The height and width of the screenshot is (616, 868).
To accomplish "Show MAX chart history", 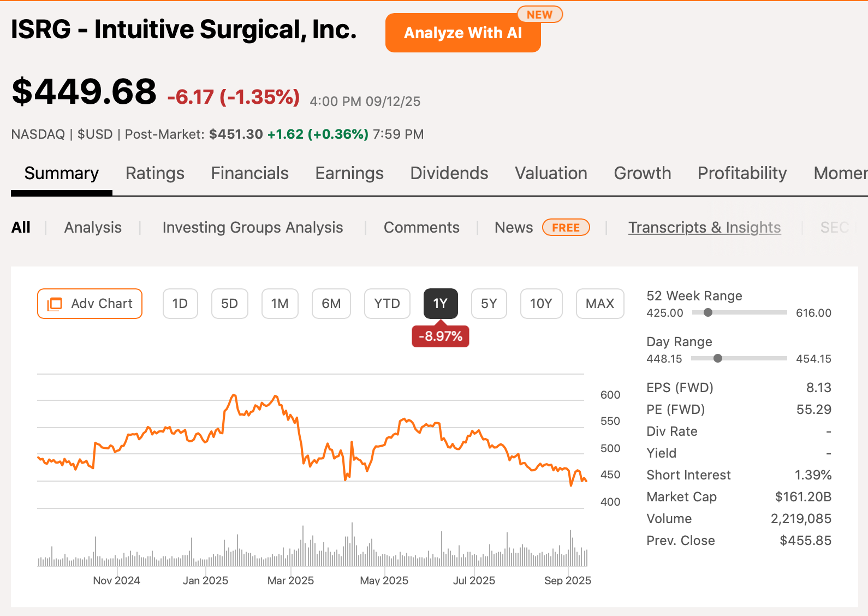I will point(599,304).
